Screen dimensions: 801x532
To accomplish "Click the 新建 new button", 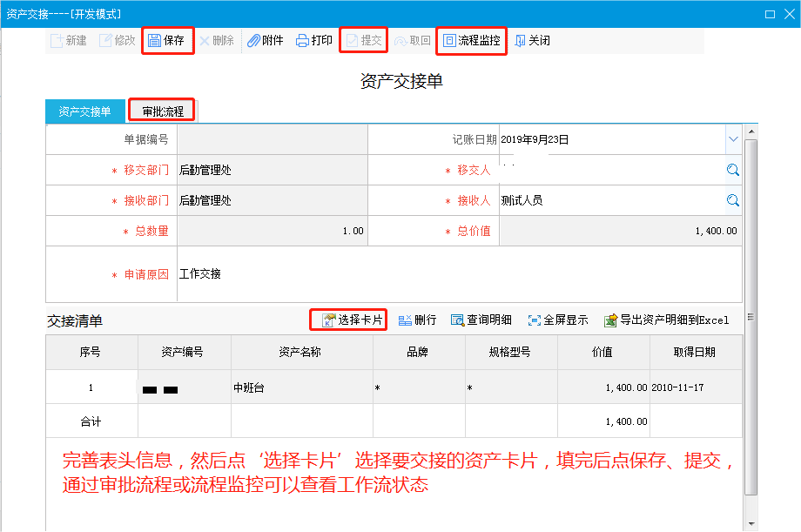I will [x=69, y=41].
